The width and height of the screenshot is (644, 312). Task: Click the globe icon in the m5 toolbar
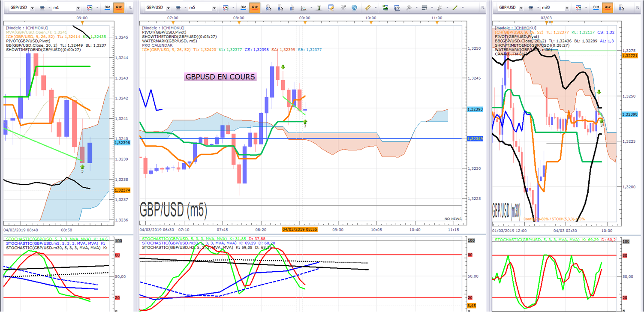pos(354,7)
